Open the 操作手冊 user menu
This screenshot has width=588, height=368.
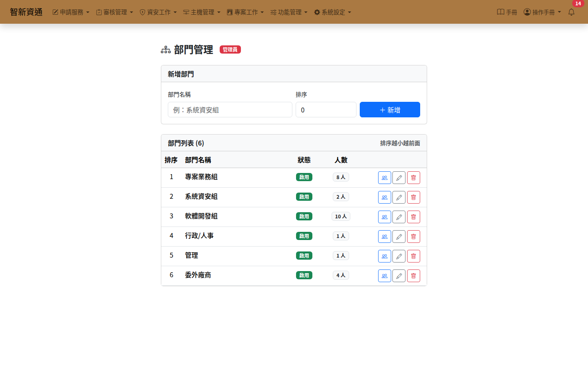(x=543, y=12)
